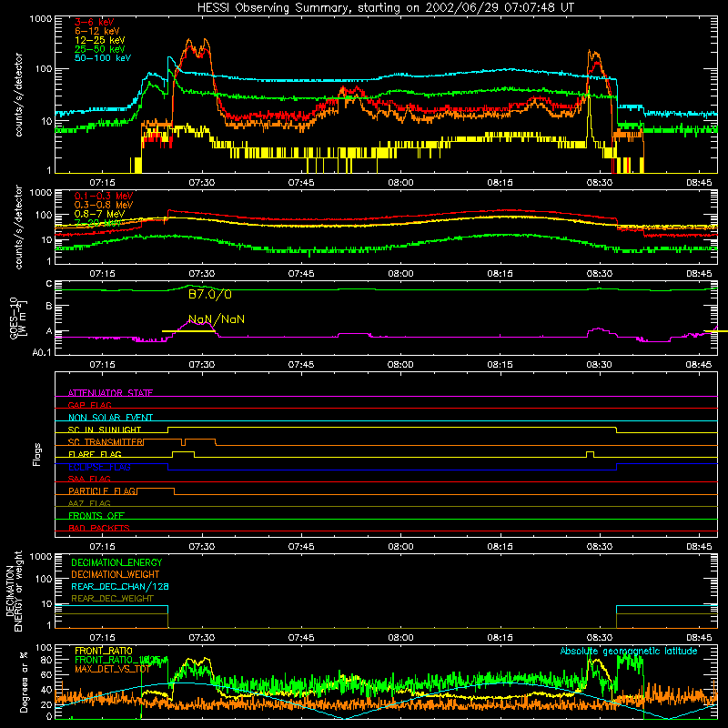Select the 3-6 keV legend label
This screenshot has height=728, width=728.
pos(94,22)
